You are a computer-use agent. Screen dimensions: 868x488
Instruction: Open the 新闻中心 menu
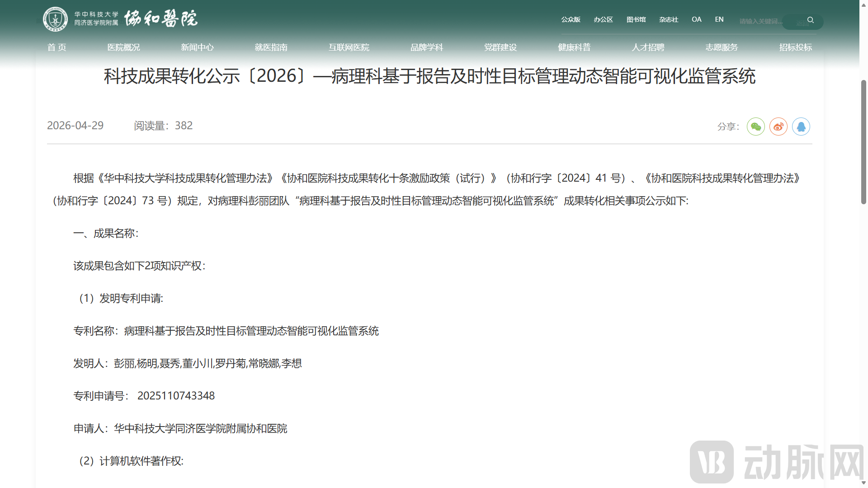(x=197, y=47)
